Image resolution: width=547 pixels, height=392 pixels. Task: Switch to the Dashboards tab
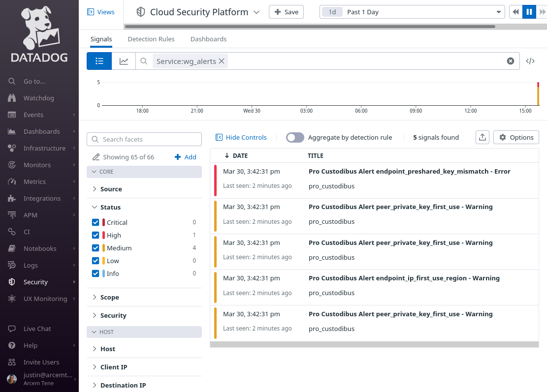click(208, 39)
